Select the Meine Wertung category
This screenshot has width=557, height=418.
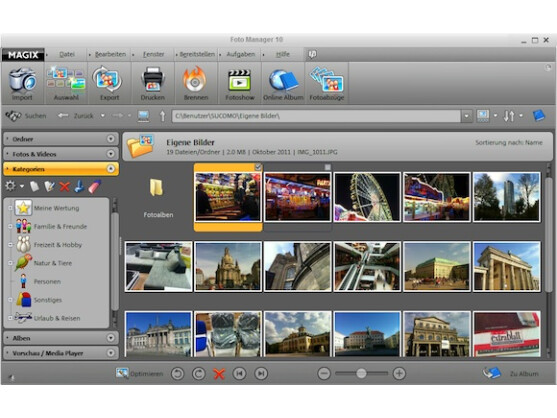(56, 208)
